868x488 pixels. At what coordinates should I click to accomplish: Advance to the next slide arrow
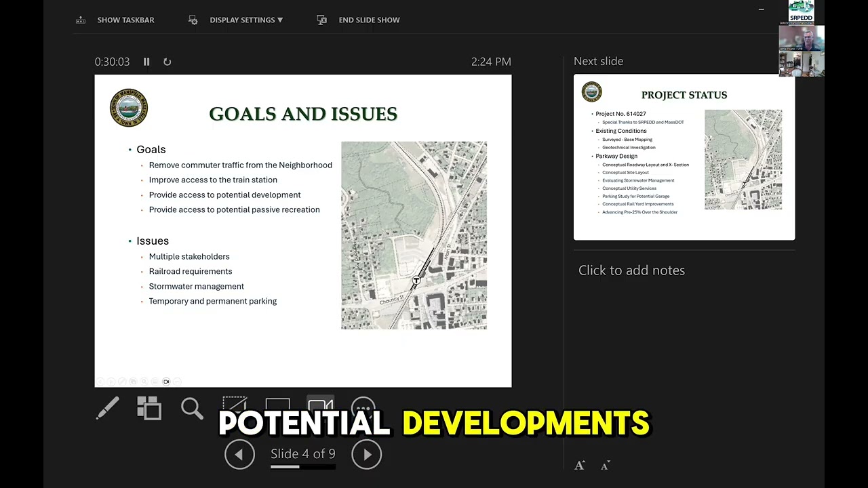(x=367, y=455)
